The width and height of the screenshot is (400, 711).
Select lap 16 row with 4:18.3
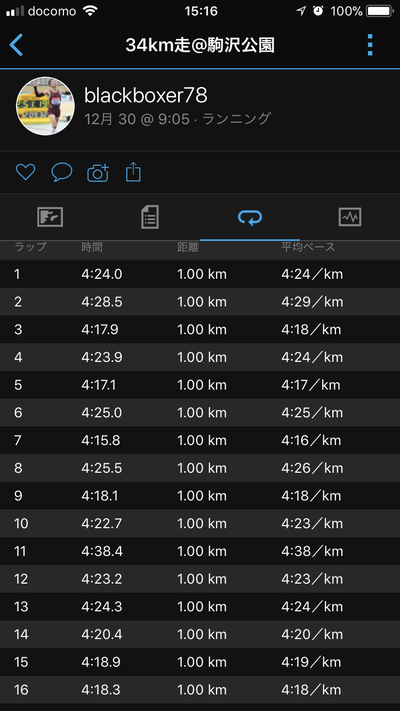(x=200, y=690)
